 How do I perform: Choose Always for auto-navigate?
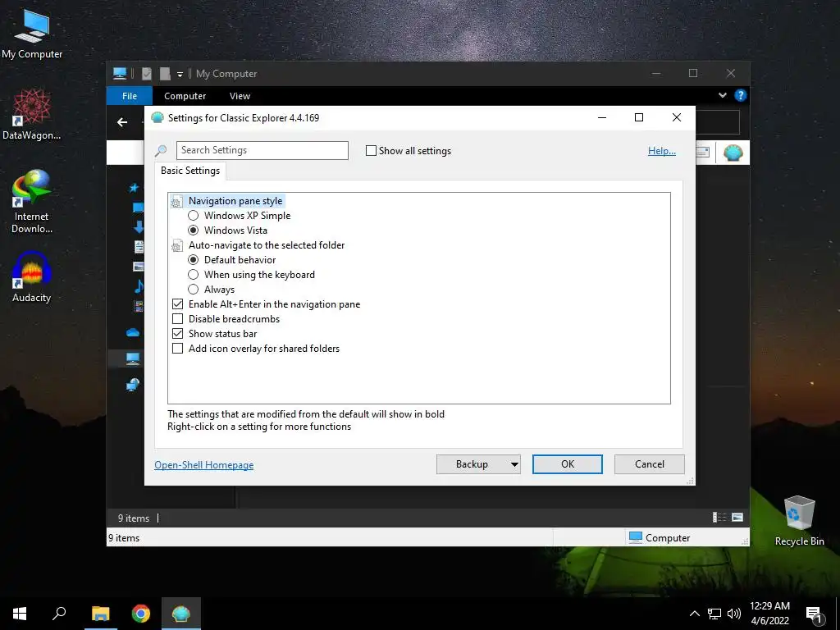coord(194,290)
